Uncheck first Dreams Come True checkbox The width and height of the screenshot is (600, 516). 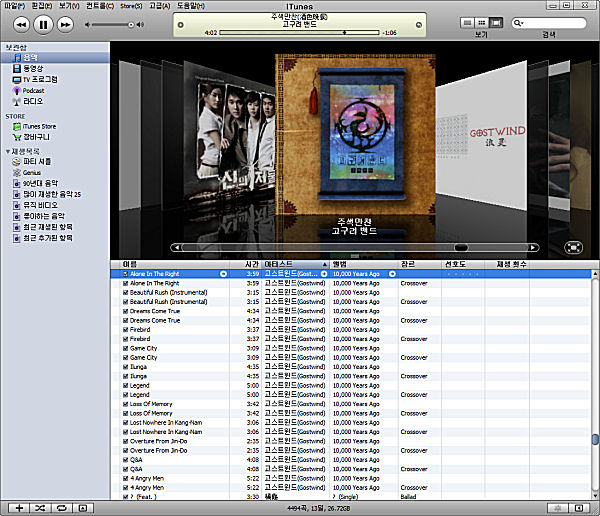click(x=126, y=311)
